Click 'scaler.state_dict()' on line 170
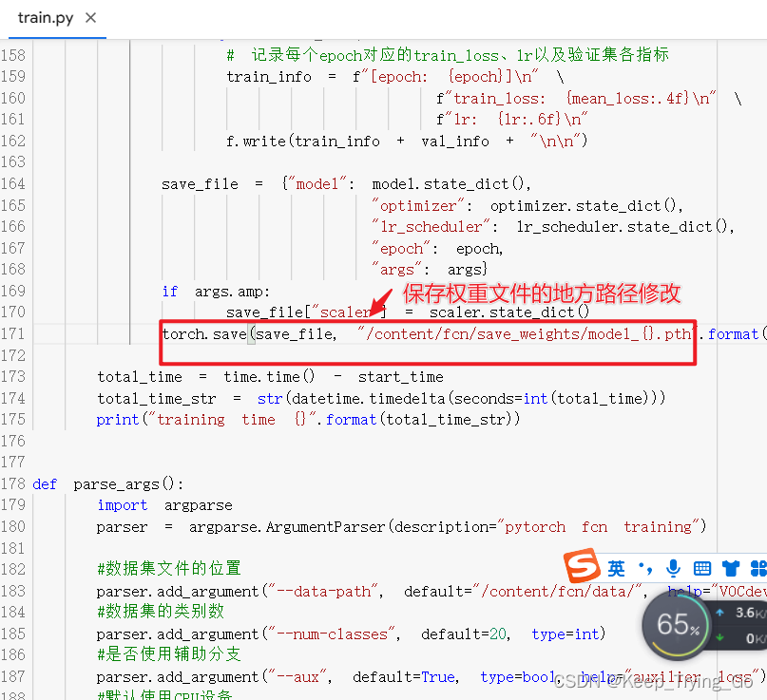Image resolution: width=767 pixels, height=700 pixels. [509, 312]
